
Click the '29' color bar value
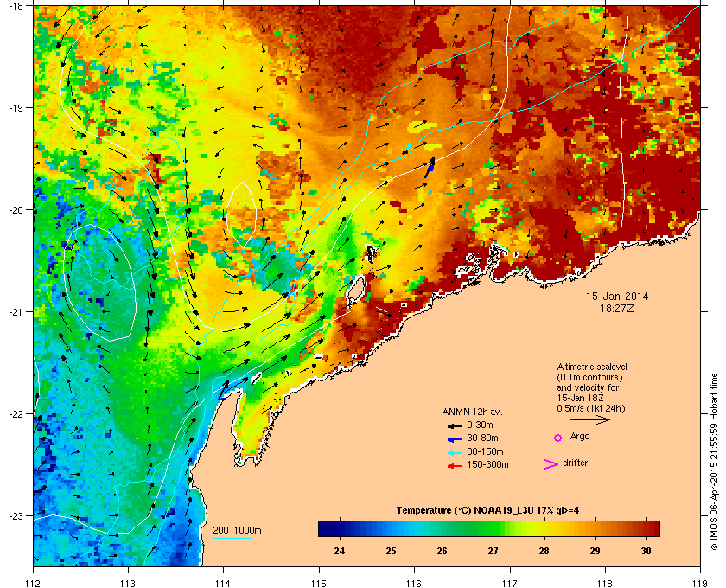pos(595,551)
